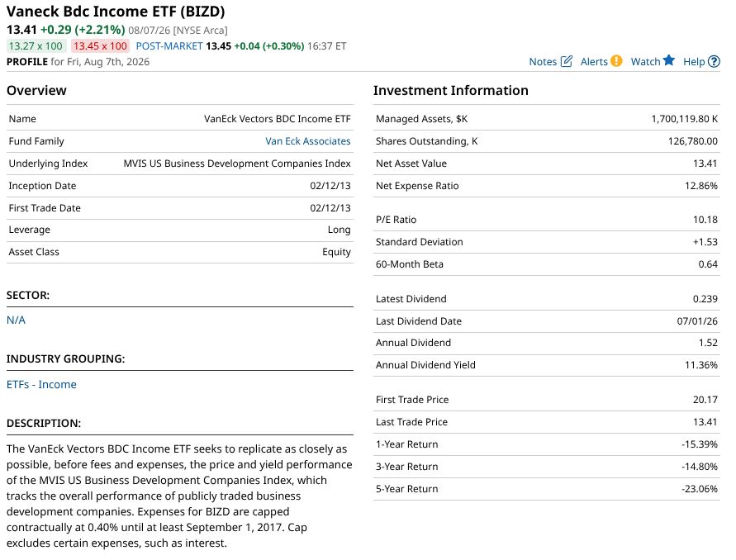This screenshot has height=560, width=736.
Task: Click the green bid quote 13.27 x 100
Action: tap(36, 46)
